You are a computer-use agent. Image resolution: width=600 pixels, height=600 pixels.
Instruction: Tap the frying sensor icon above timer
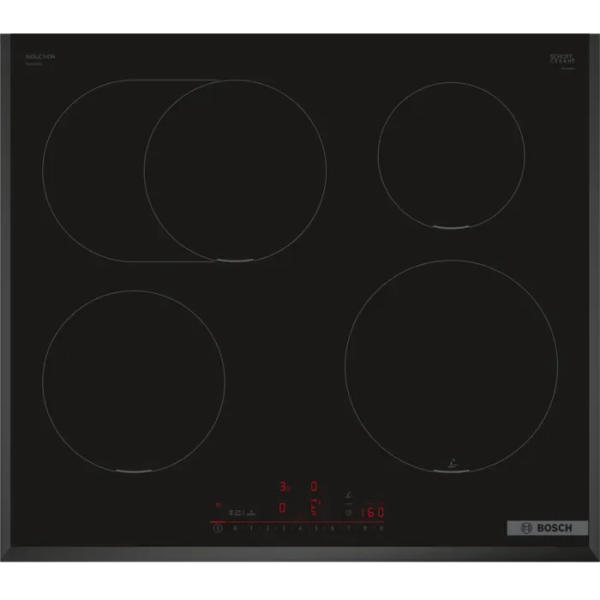(348, 492)
